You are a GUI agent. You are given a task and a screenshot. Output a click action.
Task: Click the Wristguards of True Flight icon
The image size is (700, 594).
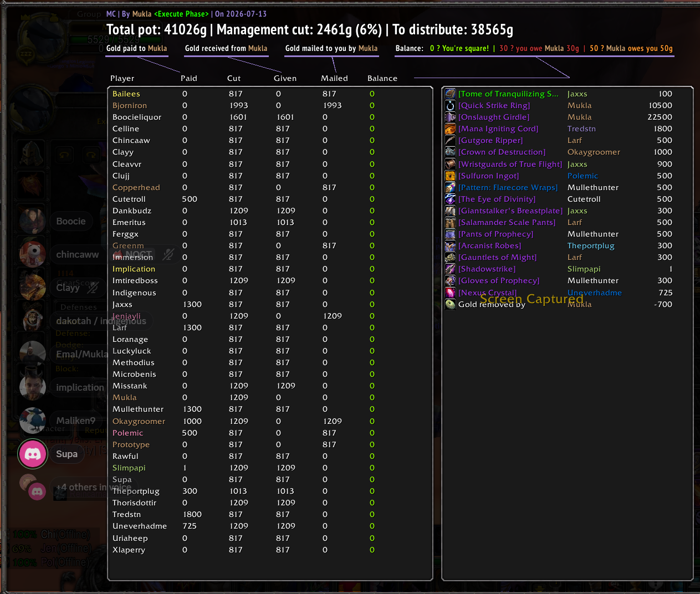[450, 164]
